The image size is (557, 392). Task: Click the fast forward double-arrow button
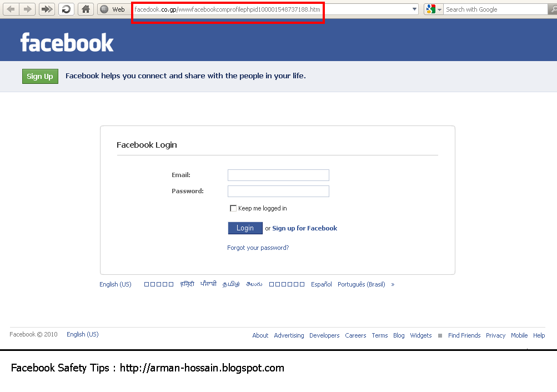47,9
